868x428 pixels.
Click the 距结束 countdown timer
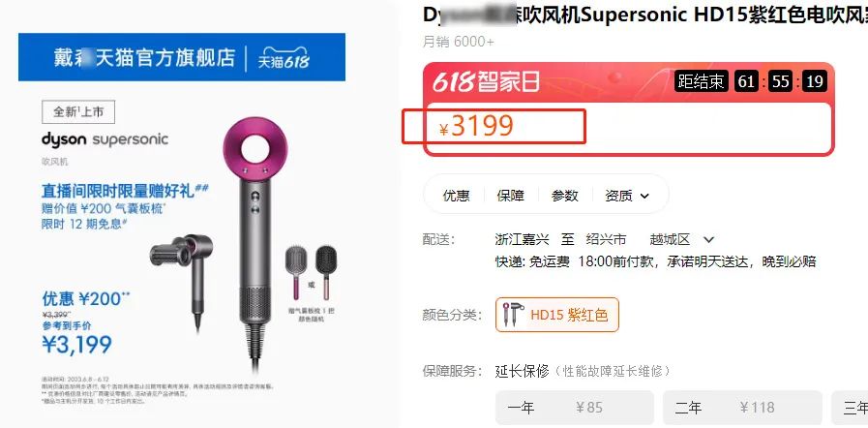pos(751,82)
